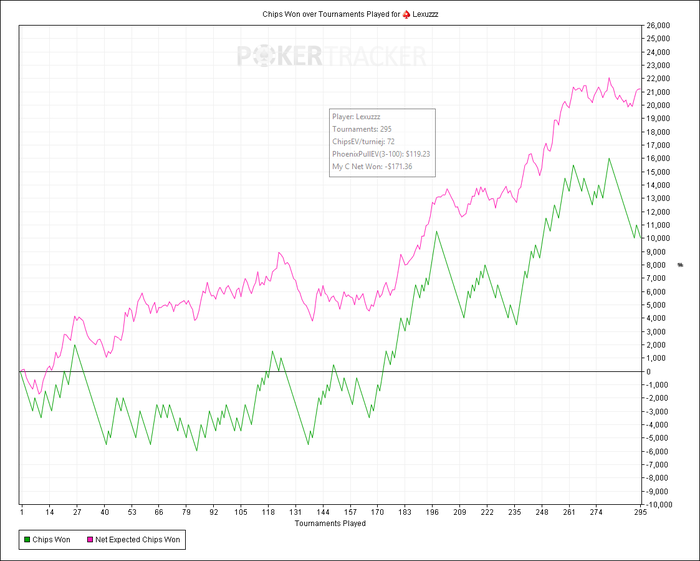The width and height of the screenshot is (700, 561).
Task: Click the pink Net Expected Chips Won swatch
Action: (90, 540)
